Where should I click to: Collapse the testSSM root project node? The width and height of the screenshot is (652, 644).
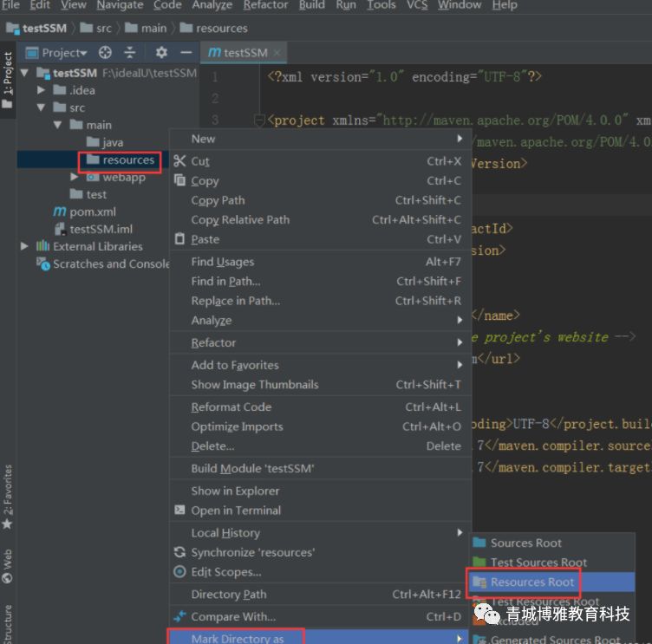pyautogui.click(x=24, y=73)
